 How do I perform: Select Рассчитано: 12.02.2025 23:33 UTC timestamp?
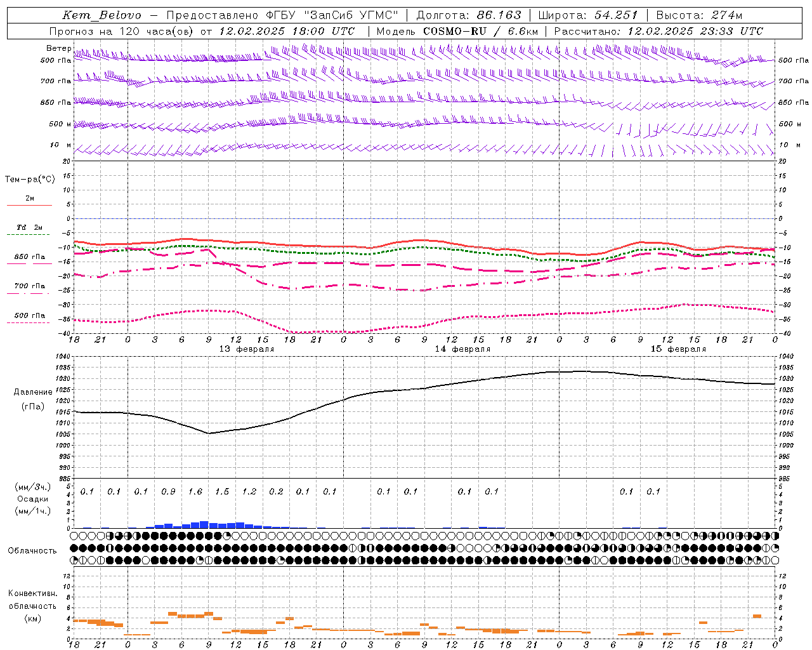click(658, 31)
